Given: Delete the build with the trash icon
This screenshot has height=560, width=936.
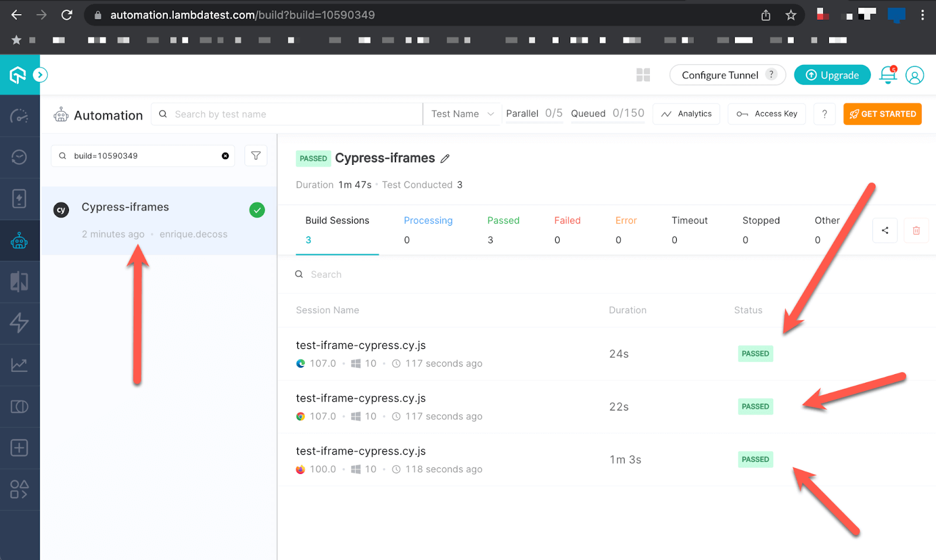Looking at the screenshot, I should click(916, 230).
